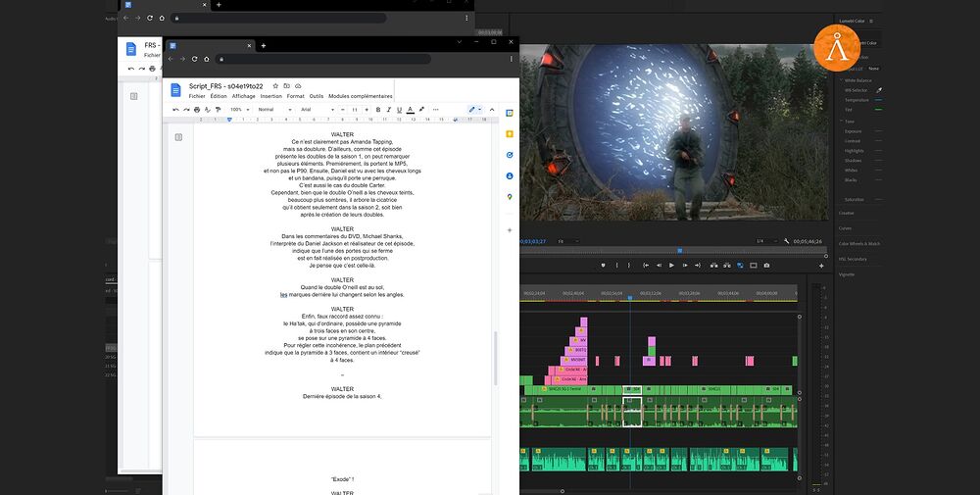Open the Fichier menu

197,96
